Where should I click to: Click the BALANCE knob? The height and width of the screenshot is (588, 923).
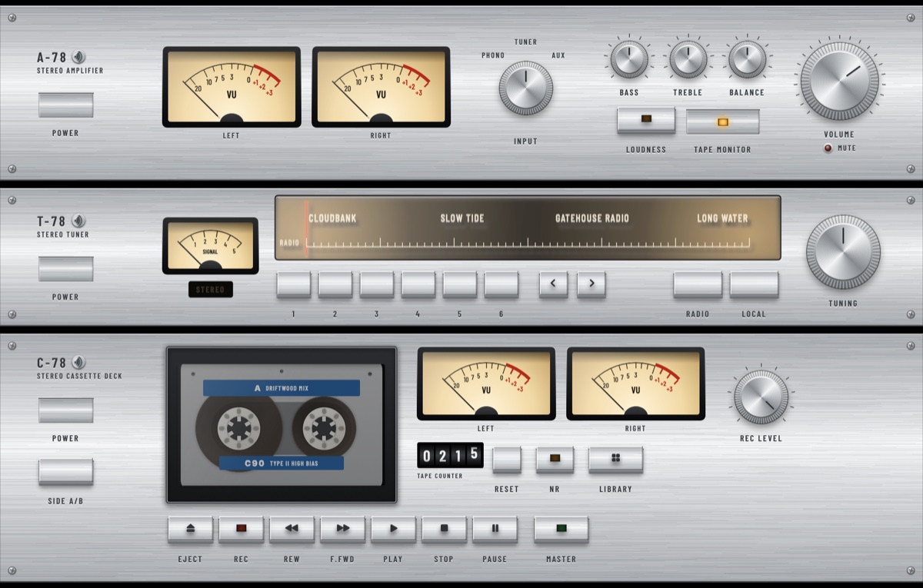[747, 59]
